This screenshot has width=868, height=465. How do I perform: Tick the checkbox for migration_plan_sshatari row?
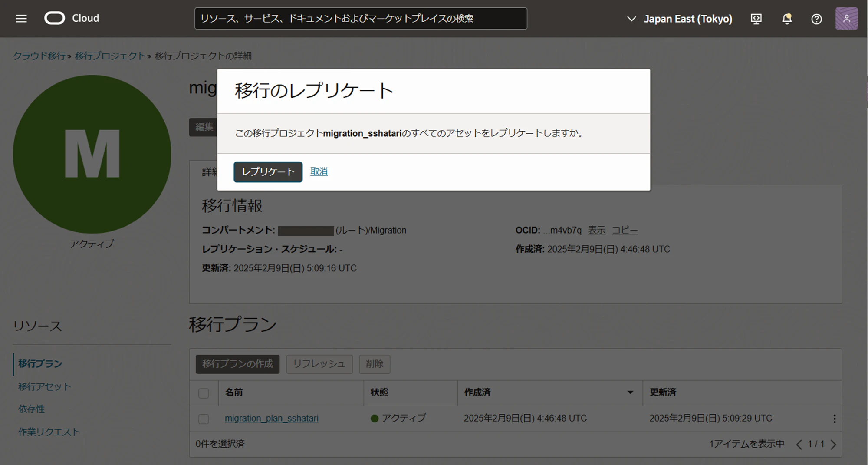pos(204,419)
